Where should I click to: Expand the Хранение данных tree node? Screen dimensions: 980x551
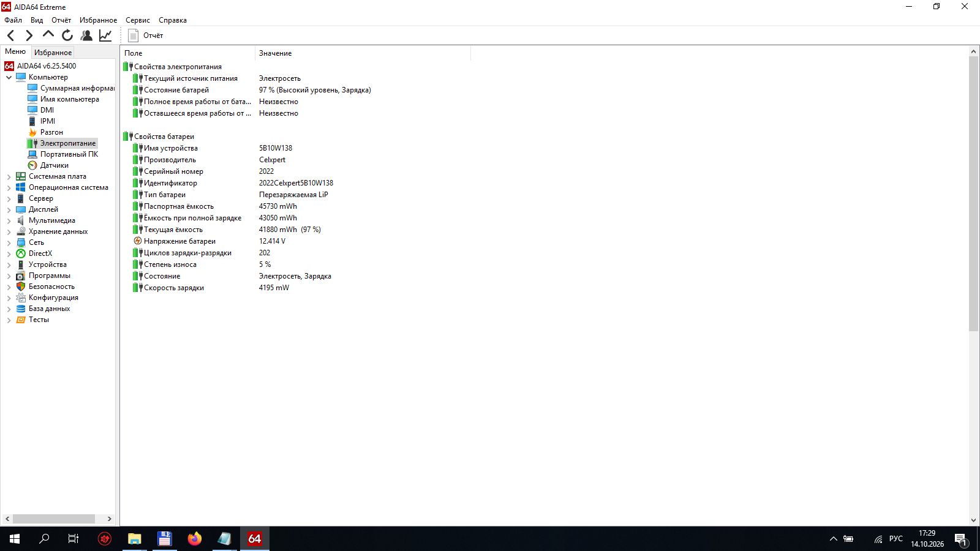[9, 231]
